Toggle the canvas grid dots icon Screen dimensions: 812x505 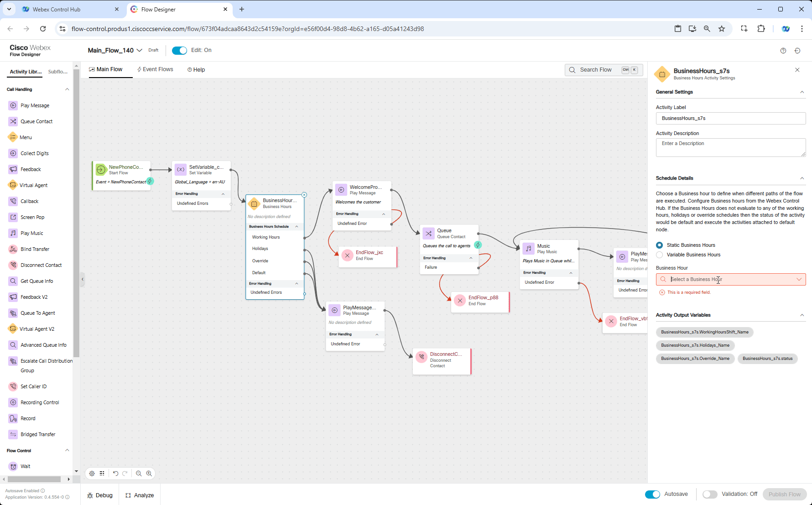coord(102,474)
